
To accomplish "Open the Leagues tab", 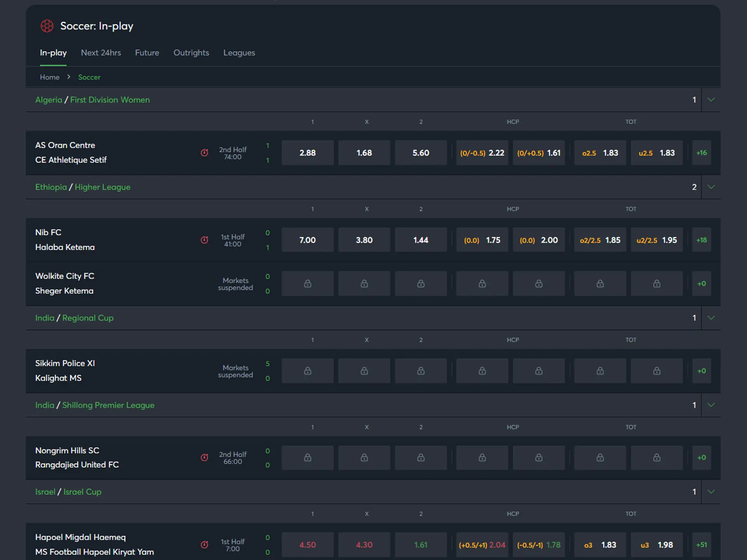I will 239,52.
